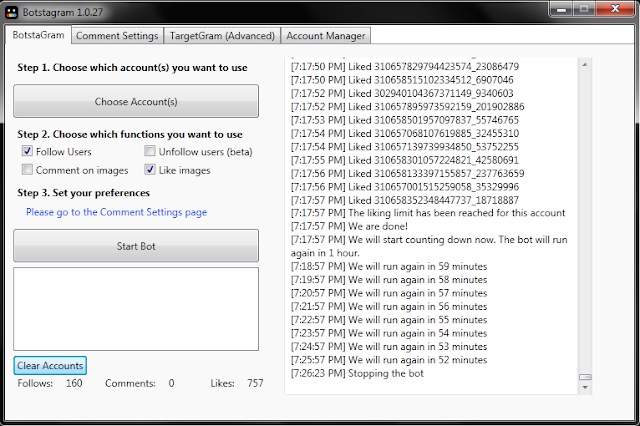The image size is (640, 426).
Task: Click the 'Step 3. Set your preferences' heading
Action: pyautogui.click(x=83, y=193)
